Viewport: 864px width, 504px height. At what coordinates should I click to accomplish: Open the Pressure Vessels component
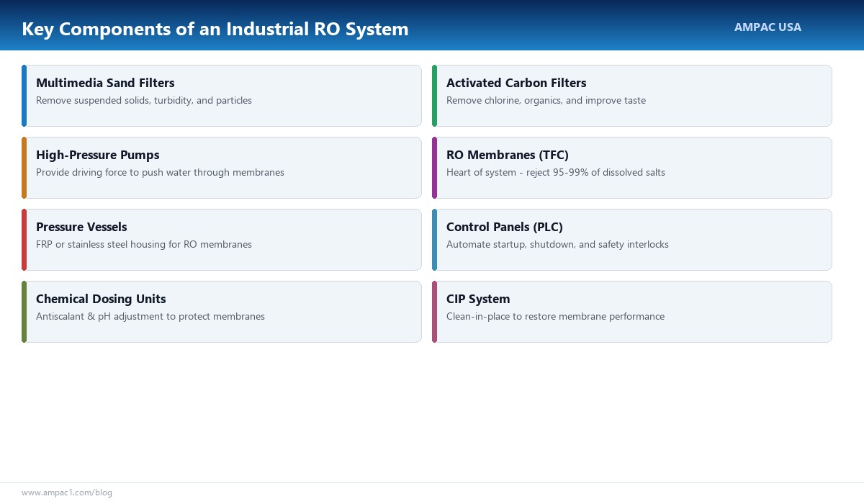221,239
